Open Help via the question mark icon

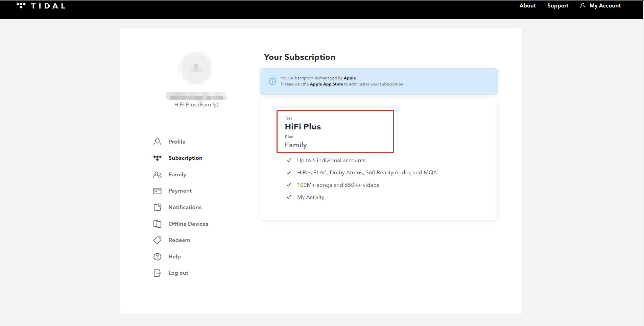(x=157, y=257)
